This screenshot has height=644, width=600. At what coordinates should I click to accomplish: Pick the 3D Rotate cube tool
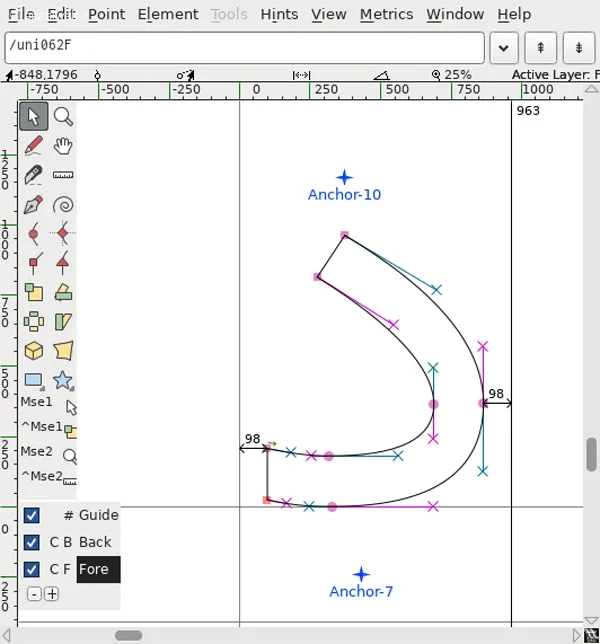33,351
